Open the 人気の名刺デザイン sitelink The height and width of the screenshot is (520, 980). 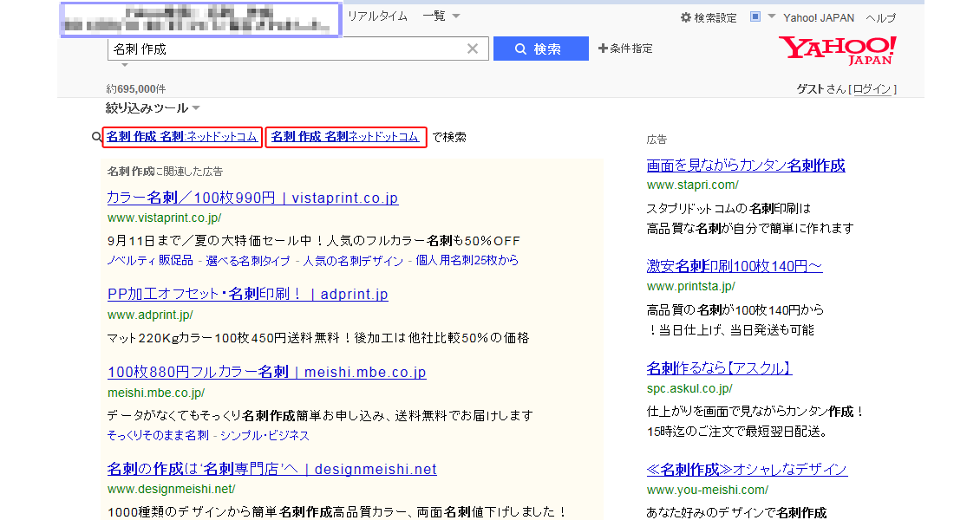[x=353, y=260]
